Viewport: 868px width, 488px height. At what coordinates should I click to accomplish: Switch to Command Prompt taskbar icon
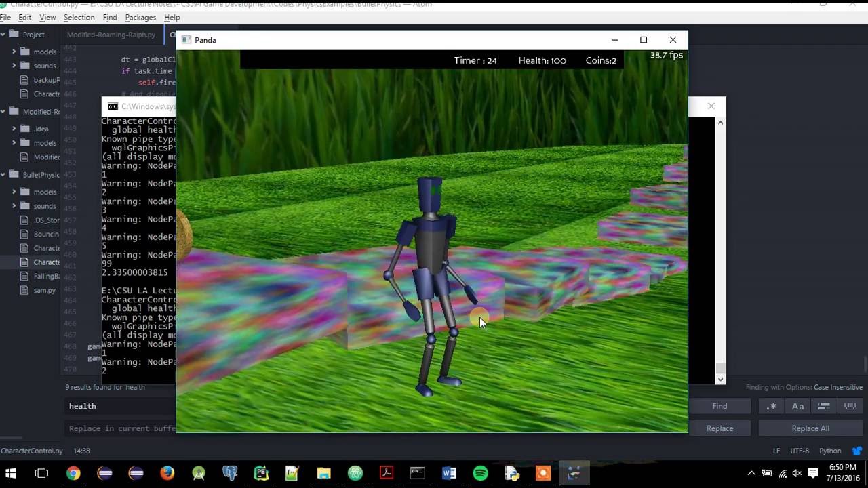pos(418,473)
